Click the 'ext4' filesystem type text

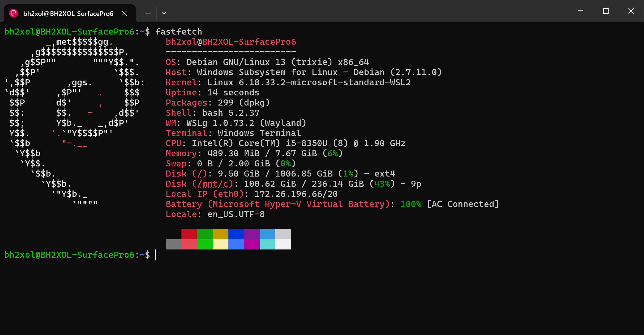tap(385, 174)
